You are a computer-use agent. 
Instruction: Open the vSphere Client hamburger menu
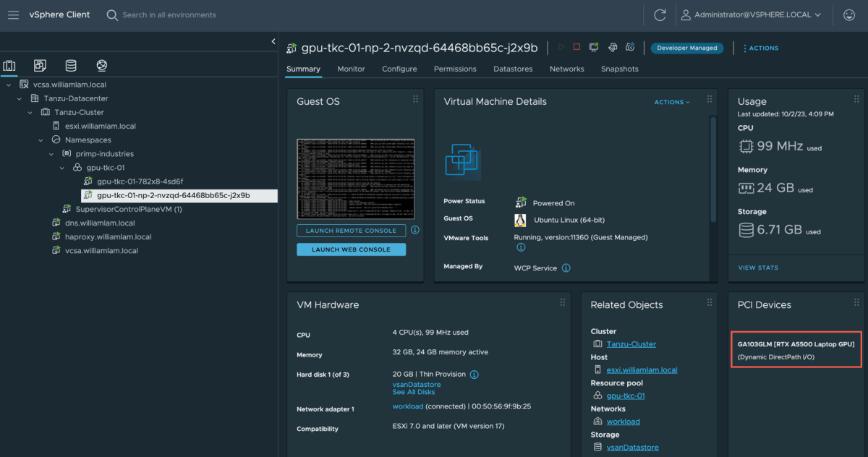coord(13,14)
